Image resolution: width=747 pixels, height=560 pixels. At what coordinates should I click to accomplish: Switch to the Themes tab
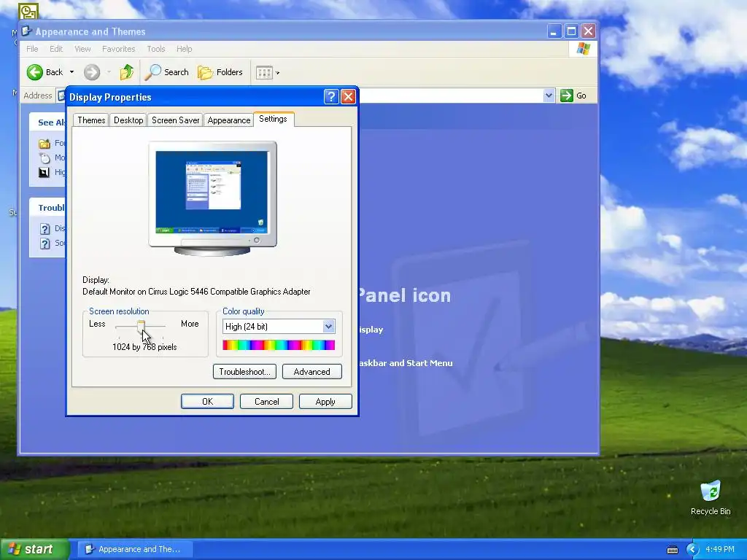tap(91, 120)
